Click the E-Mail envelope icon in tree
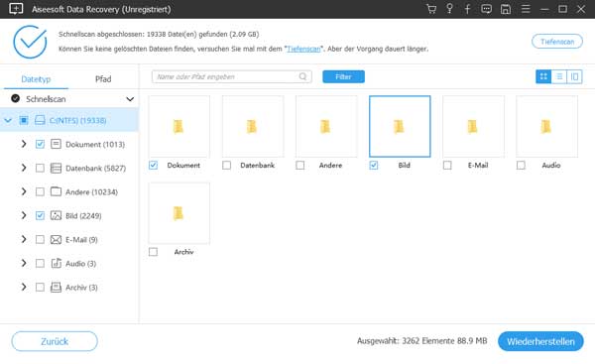This screenshot has width=595, height=364. (56, 239)
